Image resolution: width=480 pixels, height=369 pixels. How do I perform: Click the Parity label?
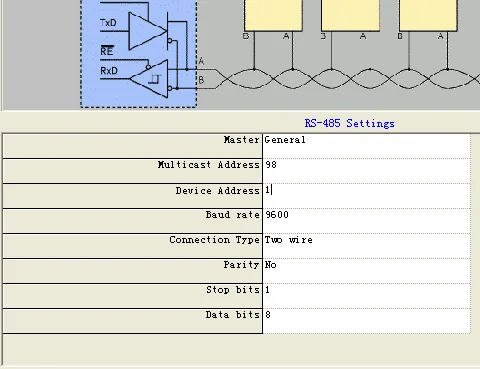pyautogui.click(x=241, y=265)
